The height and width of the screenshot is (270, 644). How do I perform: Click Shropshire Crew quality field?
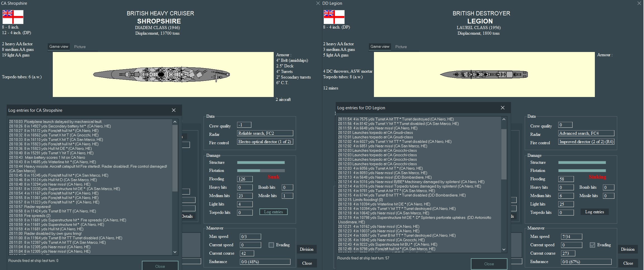pos(244,125)
